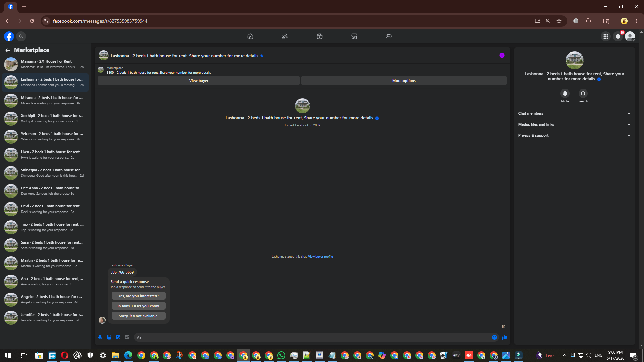
Task: Choose a GIF from the GIF icon
Action: tap(127, 337)
